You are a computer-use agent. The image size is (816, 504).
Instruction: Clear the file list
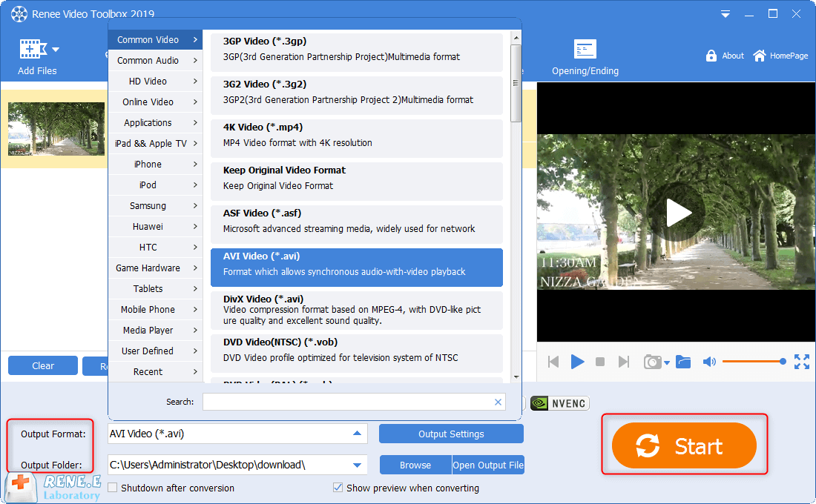(x=43, y=365)
